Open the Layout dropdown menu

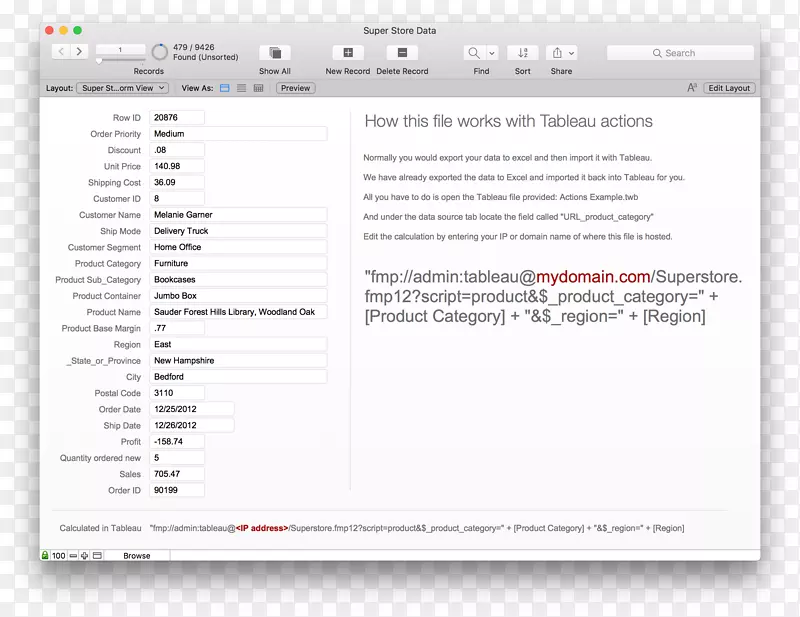122,88
